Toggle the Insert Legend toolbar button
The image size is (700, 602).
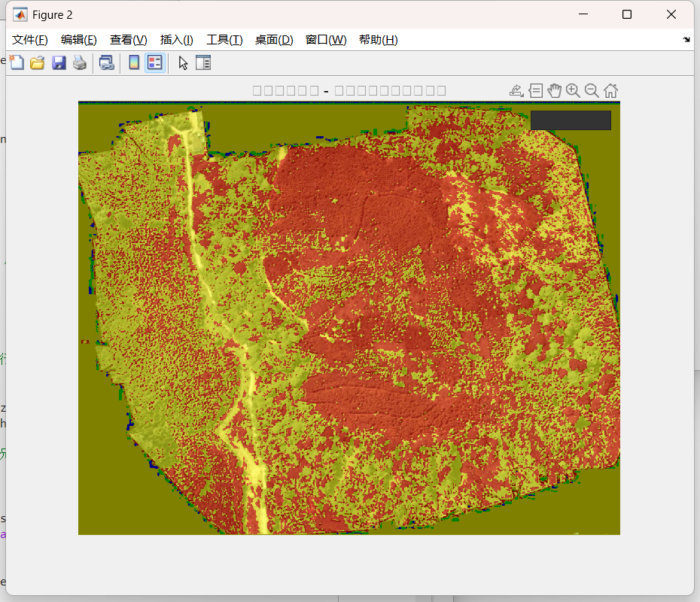(154, 63)
